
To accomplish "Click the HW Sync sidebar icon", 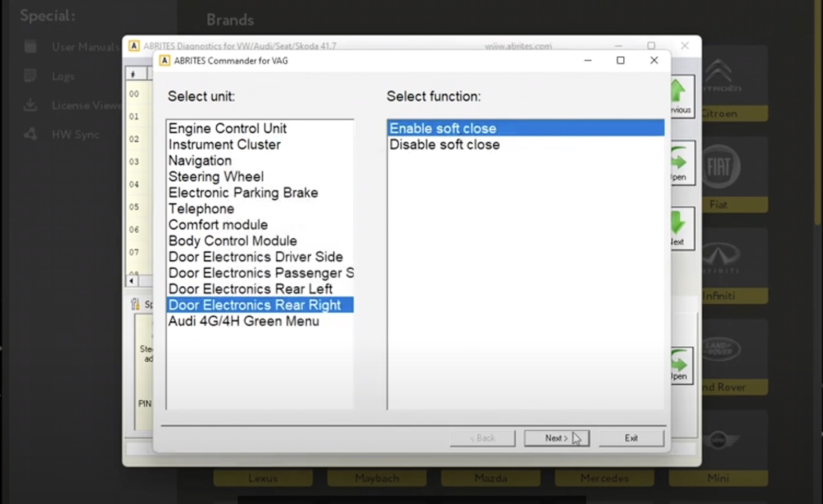I will 30,134.
